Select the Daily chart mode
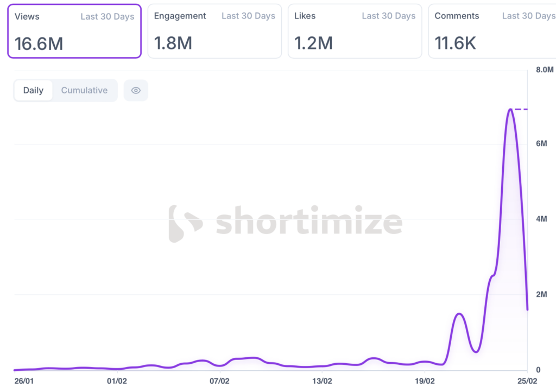Viewport: 556px width, 392px height. 33,91
